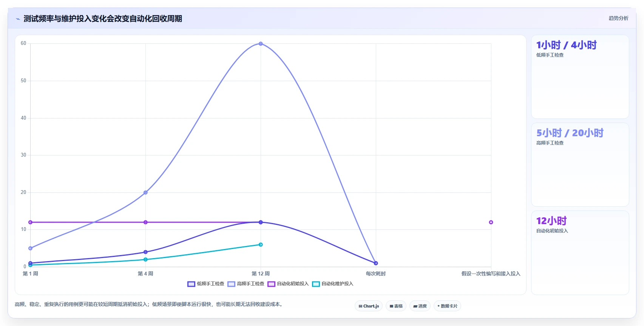Click the footer note starting 高频、稳定、重复执行
The image size is (644, 326).
pyautogui.click(x=149, y=304)
